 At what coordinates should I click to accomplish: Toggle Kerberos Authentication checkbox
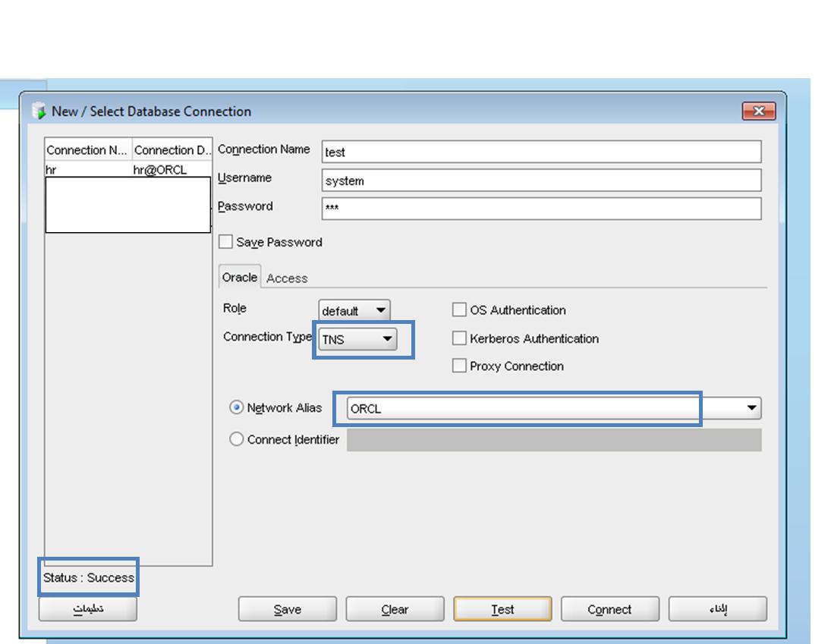coord(459,339)
